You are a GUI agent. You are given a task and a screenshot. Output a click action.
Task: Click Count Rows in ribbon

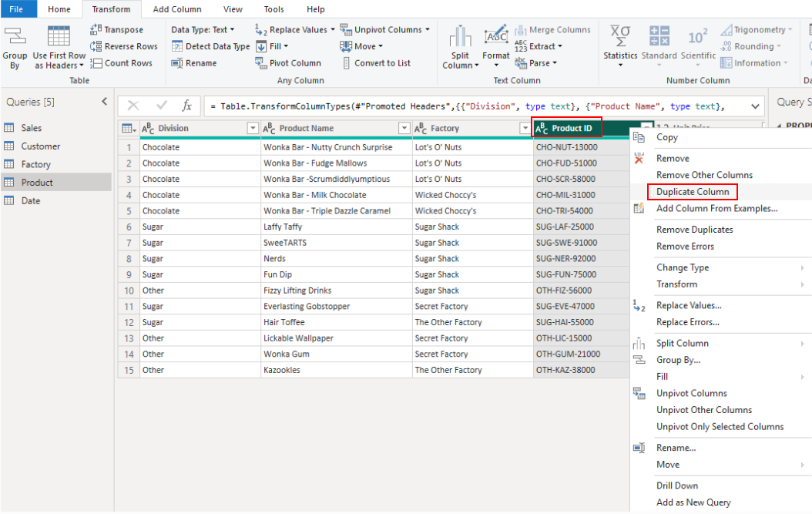(x=121, y=62)
